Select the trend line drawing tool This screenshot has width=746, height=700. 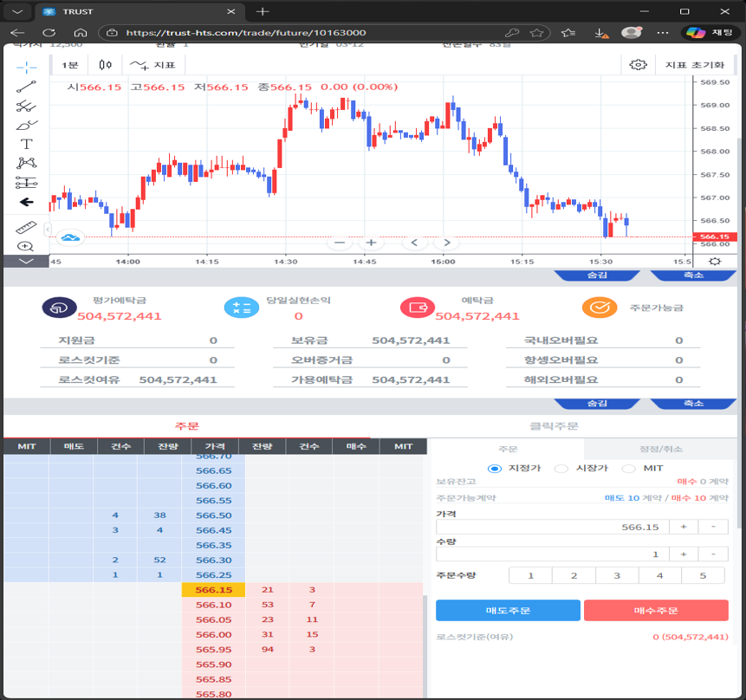click(x=26, y=87)
